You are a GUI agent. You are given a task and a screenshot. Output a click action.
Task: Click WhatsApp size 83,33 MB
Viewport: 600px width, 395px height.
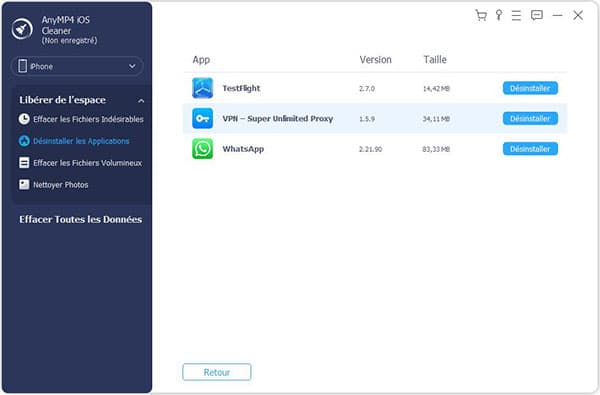[436, 149]
